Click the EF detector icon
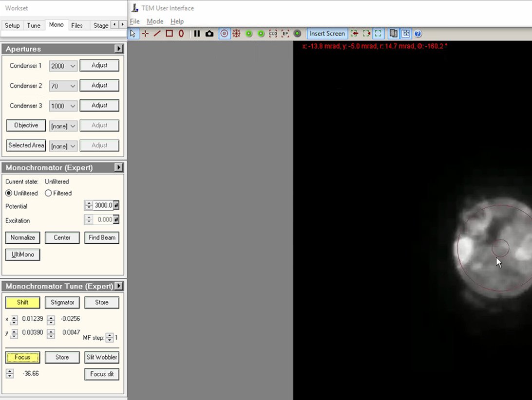The width and height of the screenshot is (532, 400). coord(285,34)
